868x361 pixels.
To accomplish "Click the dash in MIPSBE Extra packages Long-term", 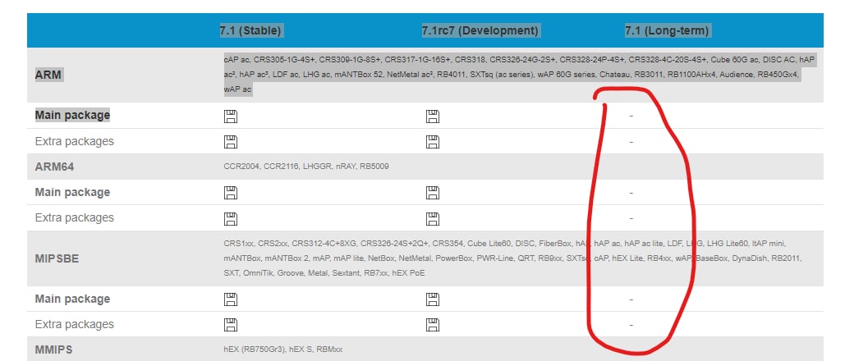I will 631,325.
